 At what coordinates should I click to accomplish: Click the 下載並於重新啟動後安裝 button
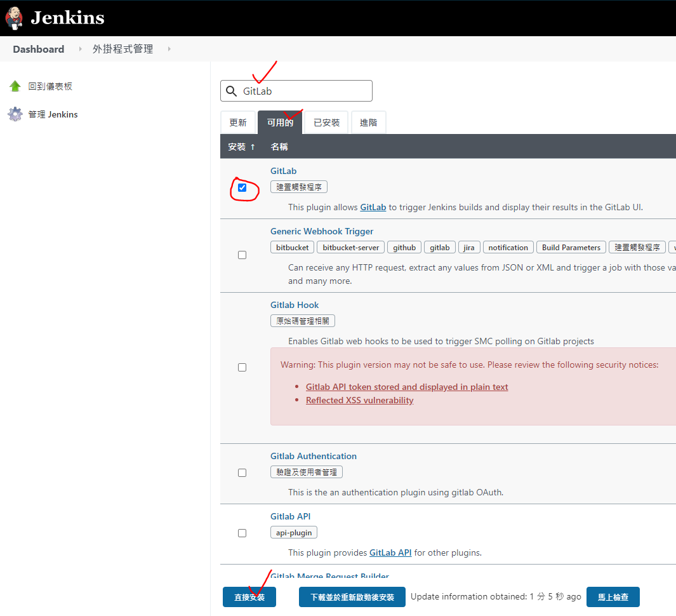click(x=352, y=597)
